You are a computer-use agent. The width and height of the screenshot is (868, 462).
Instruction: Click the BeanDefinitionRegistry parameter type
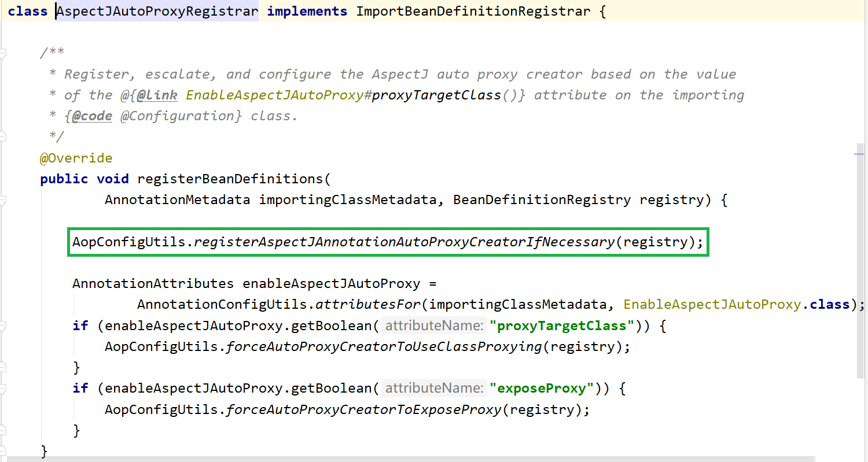tap(542, 200)
